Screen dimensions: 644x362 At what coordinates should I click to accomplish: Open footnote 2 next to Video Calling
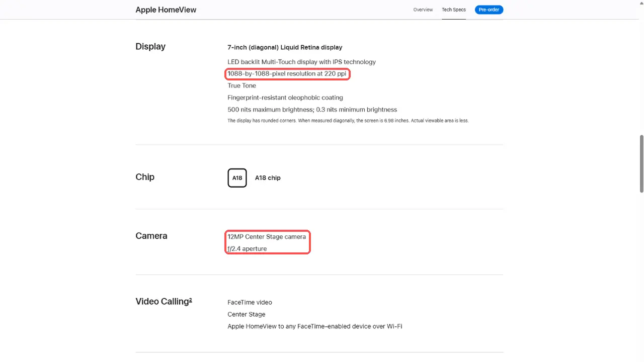click(x=190, y=300)
